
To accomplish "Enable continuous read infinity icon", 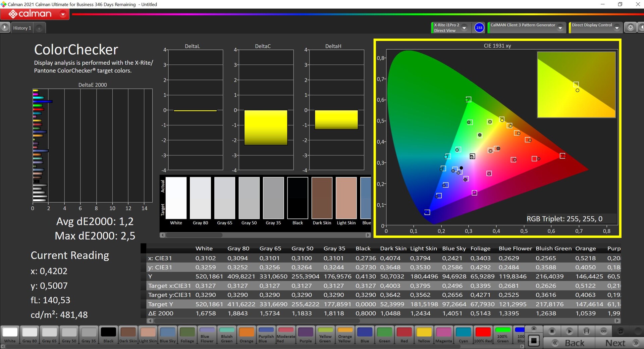I will pos(603,331).
